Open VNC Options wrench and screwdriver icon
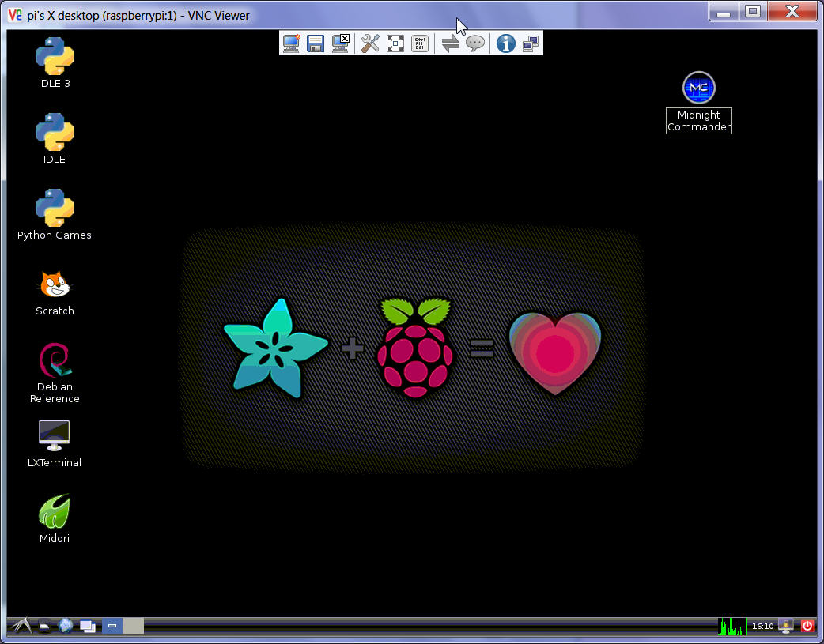 tap(370, 43)
